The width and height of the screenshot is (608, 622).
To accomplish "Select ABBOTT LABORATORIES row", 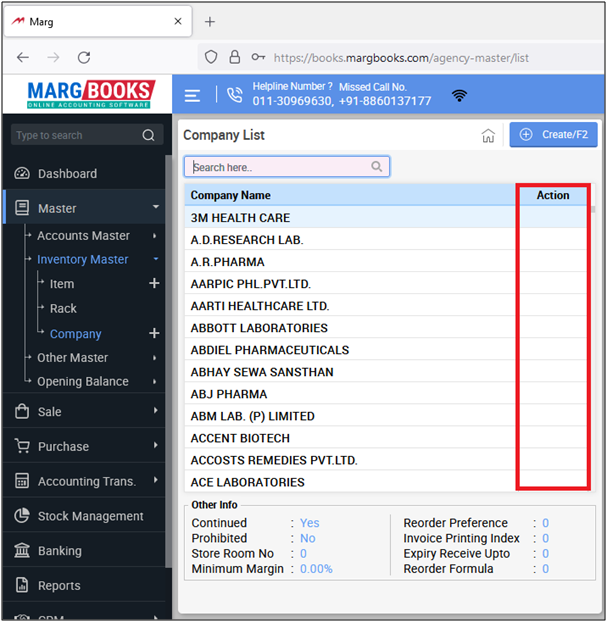I will [x=386, y=328].
